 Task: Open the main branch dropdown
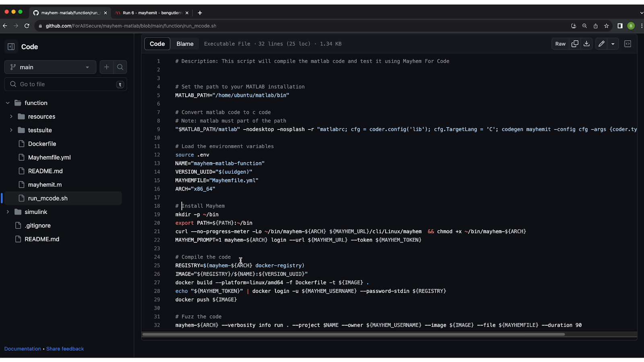pos(50,67)
